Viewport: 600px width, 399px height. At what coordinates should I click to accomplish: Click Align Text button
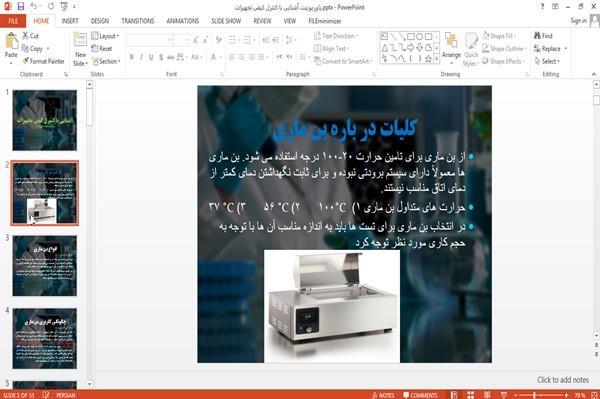[x=331, y=49]
